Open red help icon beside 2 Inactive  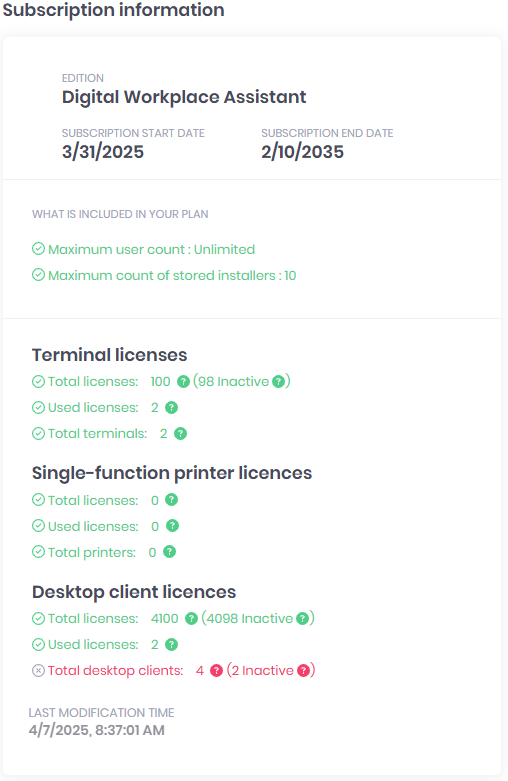click(x=303, y=670)
